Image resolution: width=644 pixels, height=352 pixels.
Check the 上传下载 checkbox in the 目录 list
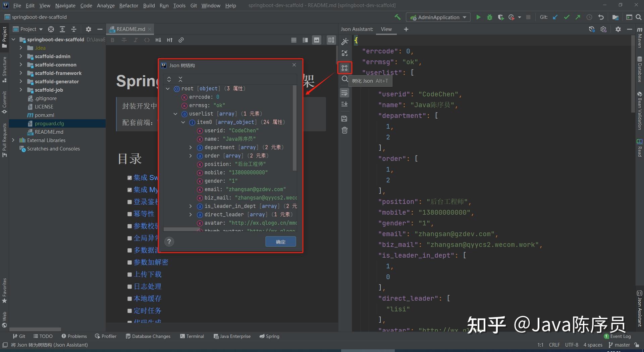(129, 274)
